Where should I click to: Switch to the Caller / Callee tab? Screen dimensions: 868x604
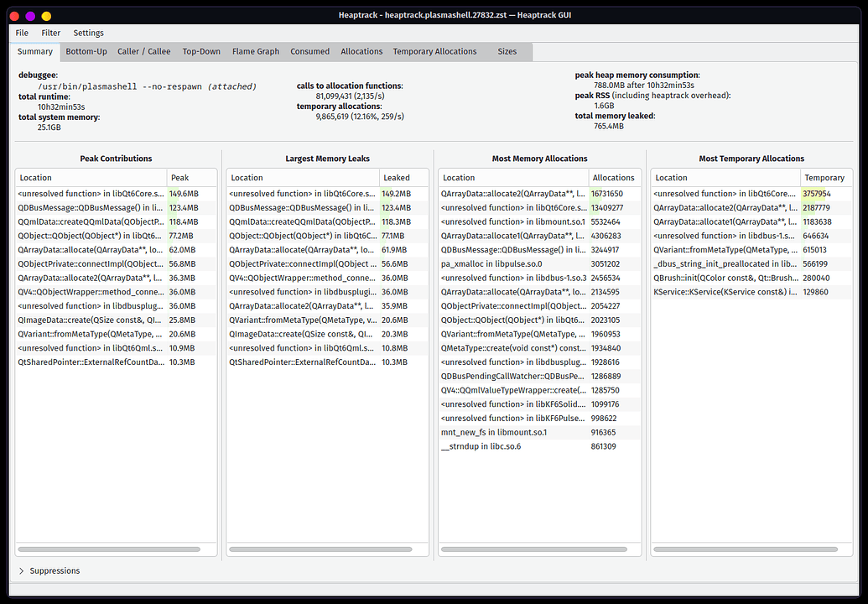[143, 51]
